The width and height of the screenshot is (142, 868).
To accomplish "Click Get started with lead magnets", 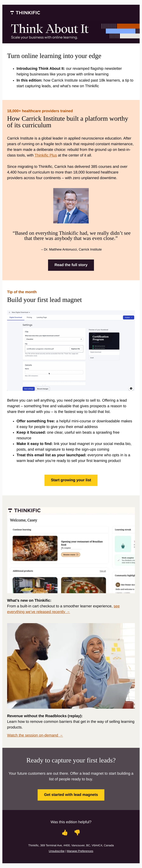I will [71, 795].
